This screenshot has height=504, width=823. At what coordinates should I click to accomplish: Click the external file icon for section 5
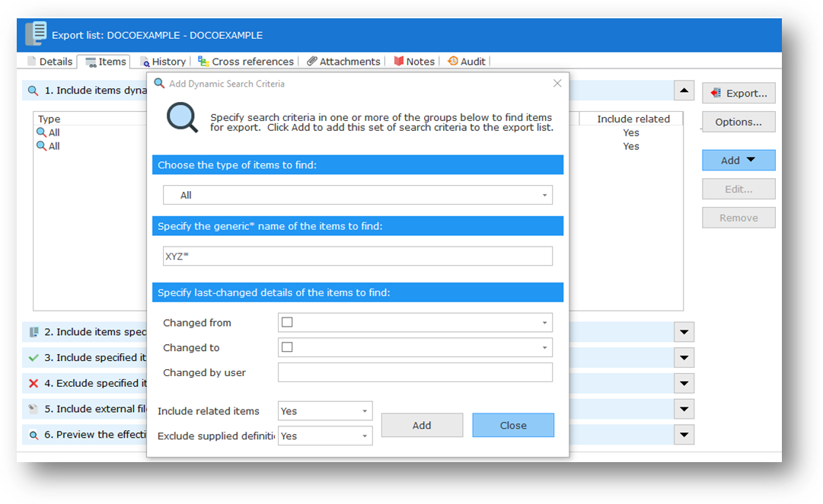(33, 408)
